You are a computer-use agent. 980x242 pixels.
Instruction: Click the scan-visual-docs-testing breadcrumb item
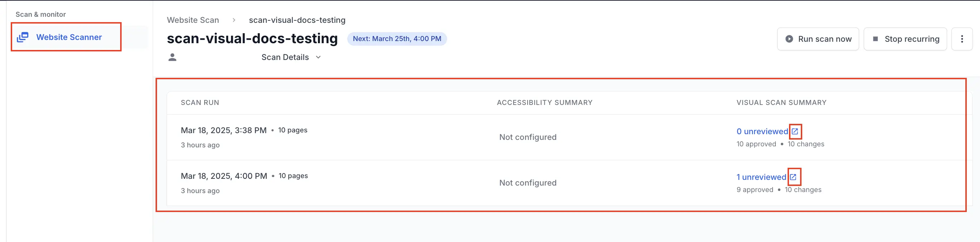297,20
